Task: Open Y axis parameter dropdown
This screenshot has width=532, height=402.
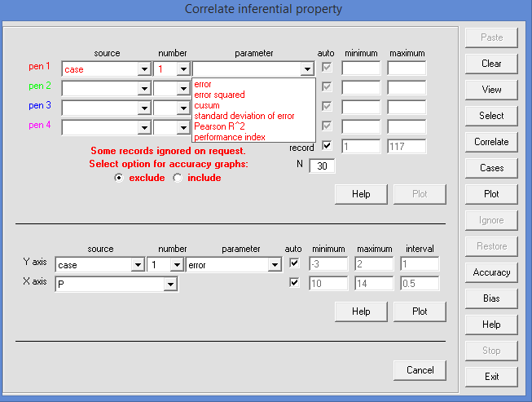Action: point(275,264)
